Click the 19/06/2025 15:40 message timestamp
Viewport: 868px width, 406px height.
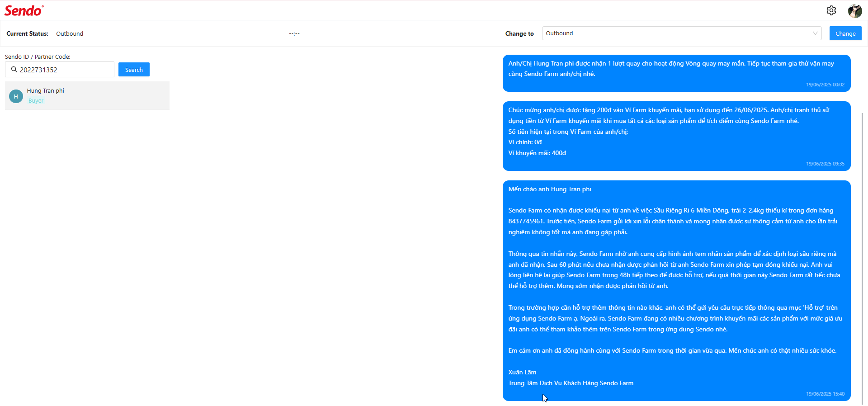coord(825,394)
